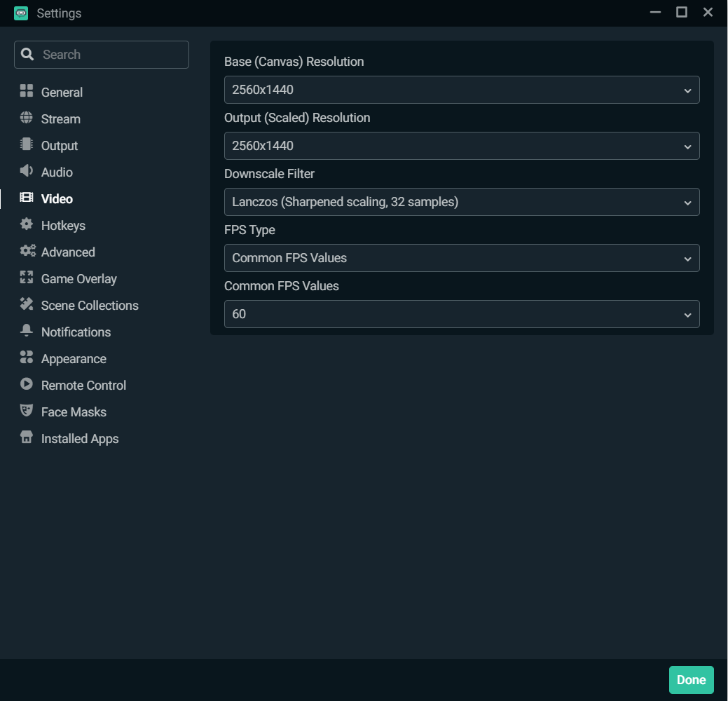Open the Base Canvas Resolution dropdown

[x=462, y=90]
